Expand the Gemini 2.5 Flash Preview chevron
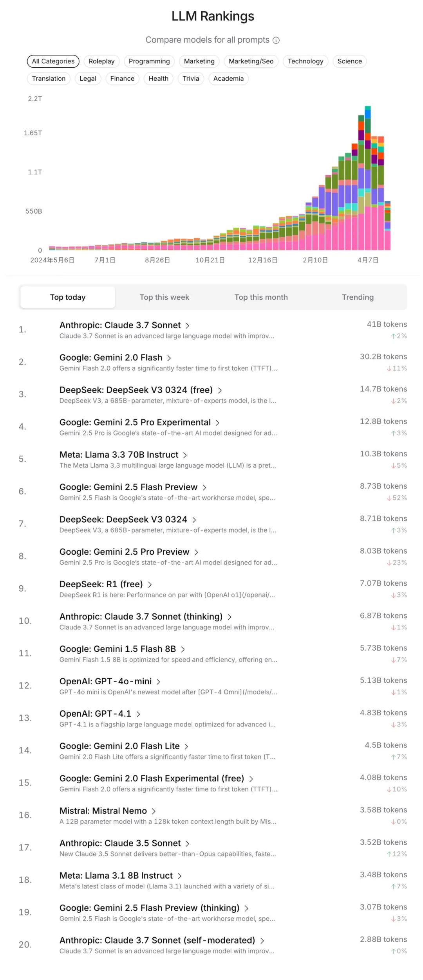This screenshot has width=423, height=980. [x=204, y=487]
